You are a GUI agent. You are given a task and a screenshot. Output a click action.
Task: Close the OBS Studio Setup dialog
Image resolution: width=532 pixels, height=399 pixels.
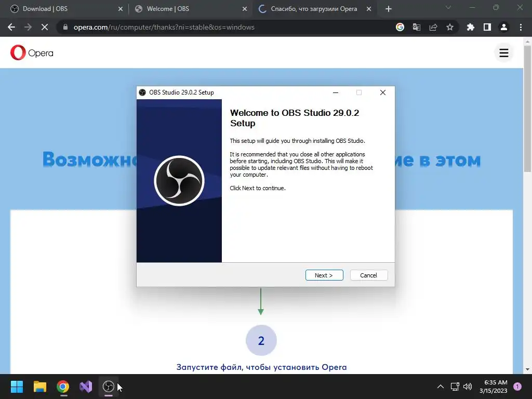pyautogui.click(x=383, y=92)
